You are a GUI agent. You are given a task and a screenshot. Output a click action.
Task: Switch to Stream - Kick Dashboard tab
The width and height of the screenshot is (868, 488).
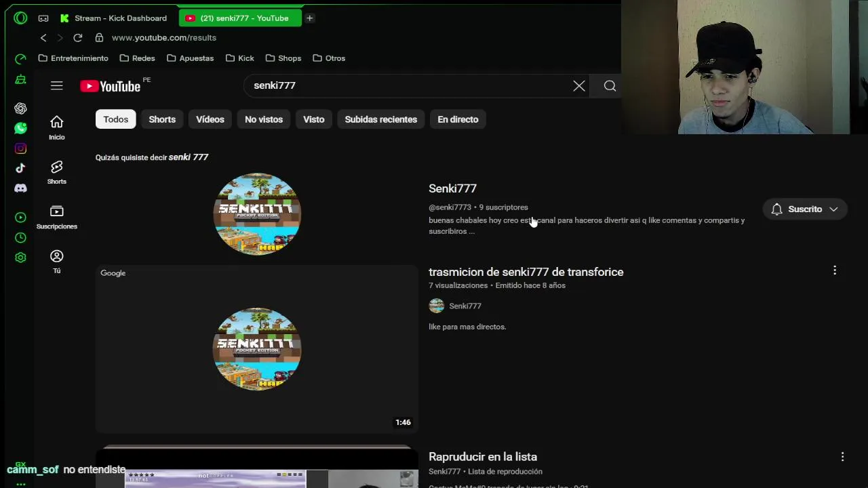tap(114, 18)
